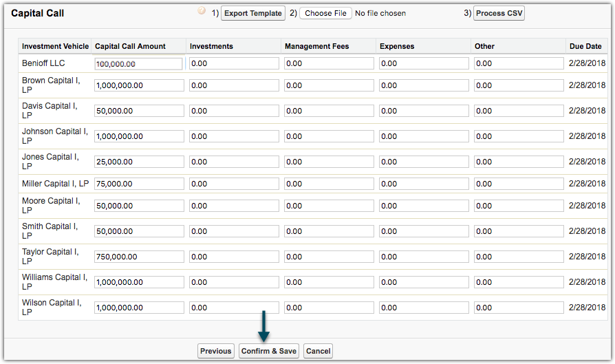Viewport: 615px width, 364px height.
Task: Click Moore Capital I Other field
Action: click(x=519, y=206)
